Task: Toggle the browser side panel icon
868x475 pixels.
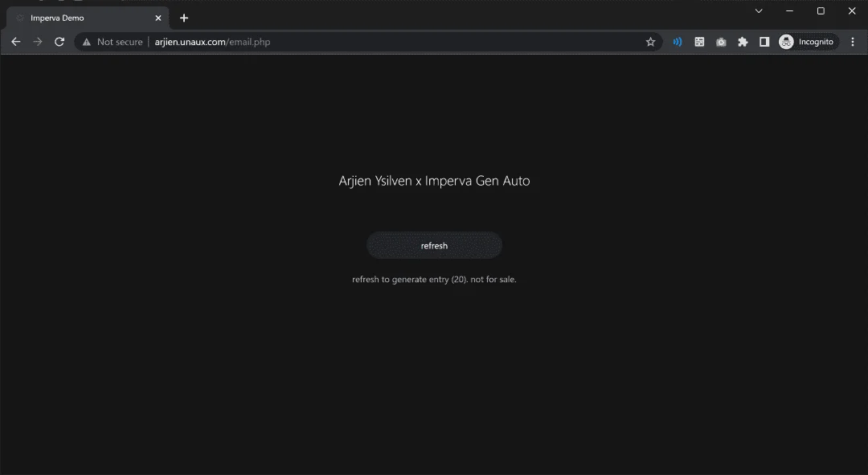Action: coord(764,42)
